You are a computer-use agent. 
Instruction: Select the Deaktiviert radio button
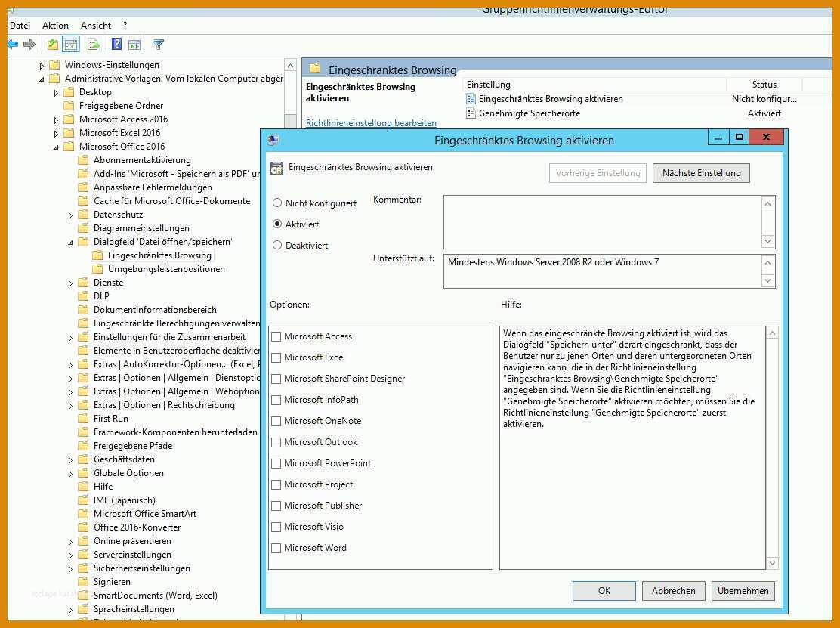coord(277,245)
